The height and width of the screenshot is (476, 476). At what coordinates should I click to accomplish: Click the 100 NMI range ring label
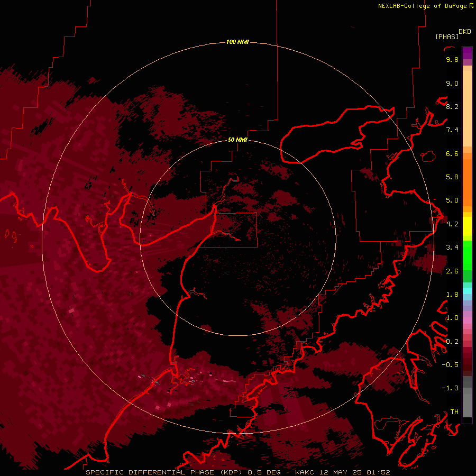click(237, 42)
